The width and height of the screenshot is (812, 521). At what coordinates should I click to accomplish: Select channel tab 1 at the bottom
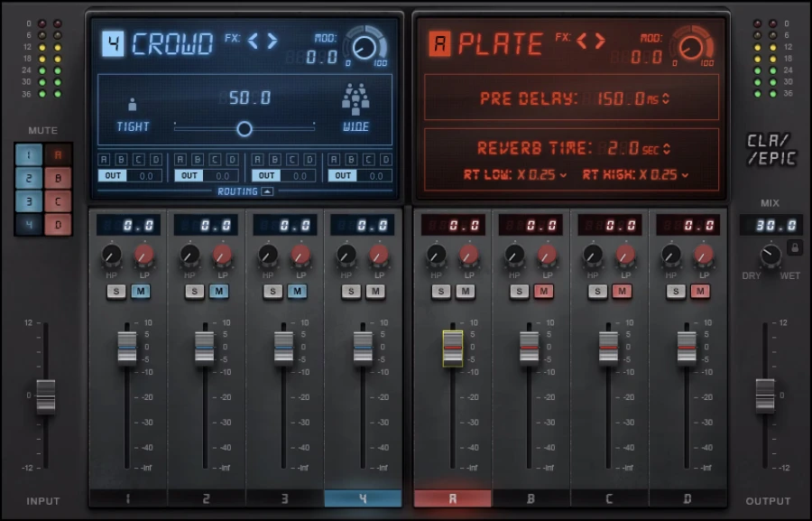[128, 498]
